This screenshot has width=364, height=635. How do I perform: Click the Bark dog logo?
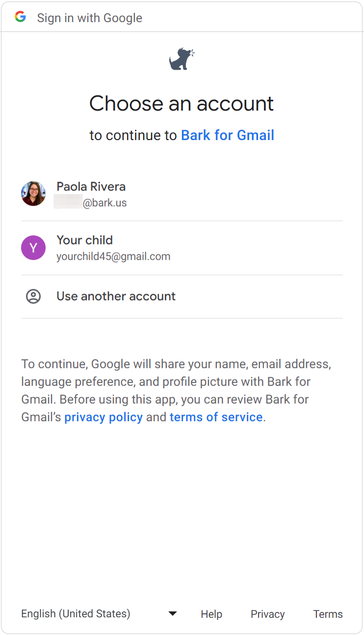[182, 58]
